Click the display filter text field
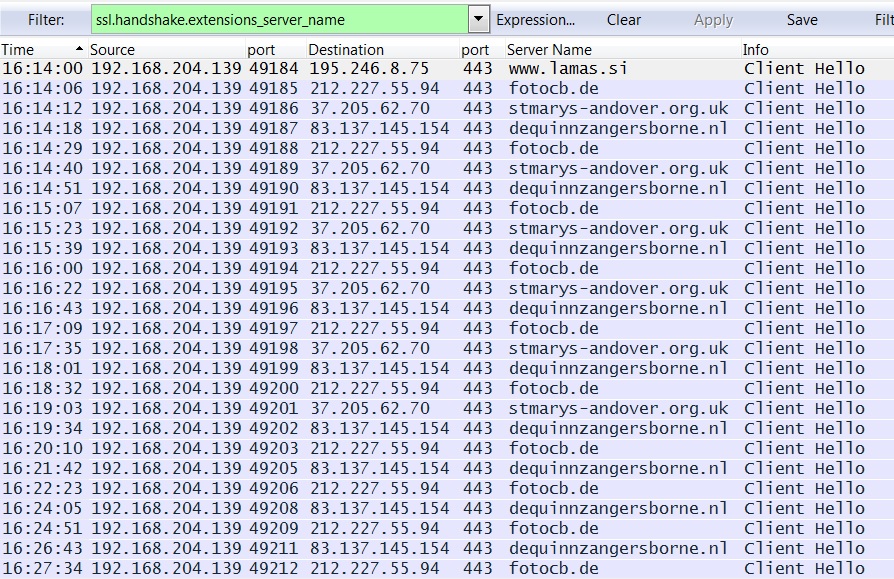894x579 pixels. click(x=278, y=20)
